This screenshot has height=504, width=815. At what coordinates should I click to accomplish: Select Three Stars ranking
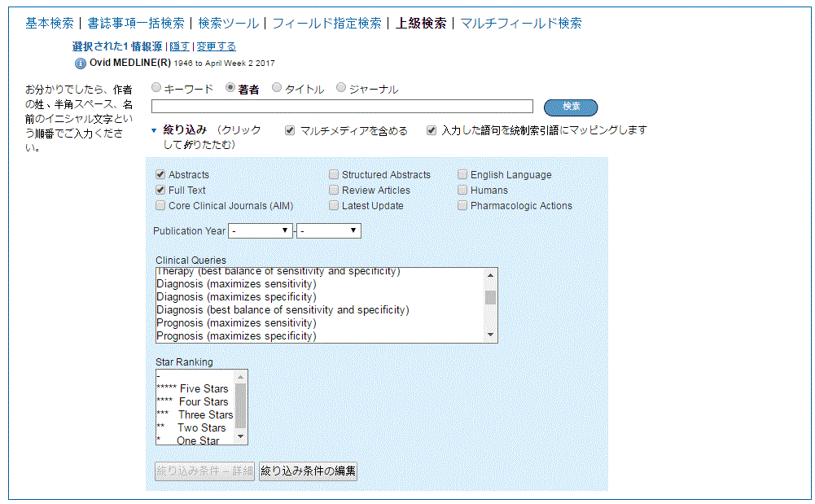(x=195, y=414)
